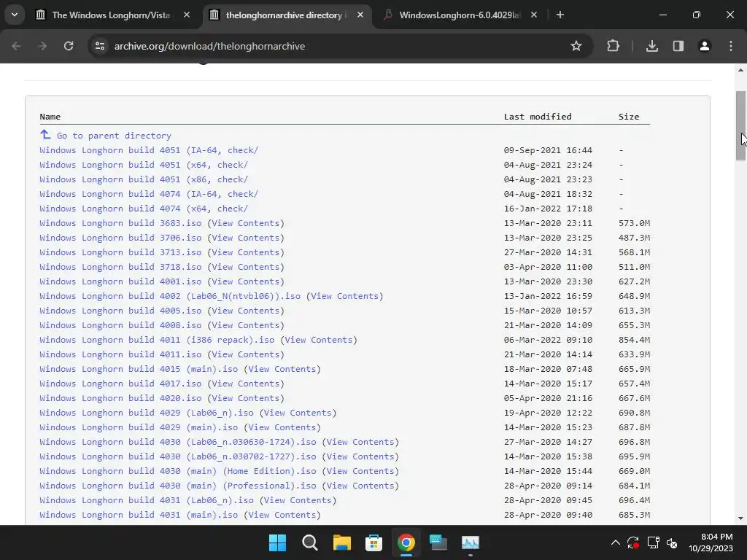Open build 4074 (x64, check/ folder
The width and height of the screenshot is (747, 560).
(x=144, y=209)
